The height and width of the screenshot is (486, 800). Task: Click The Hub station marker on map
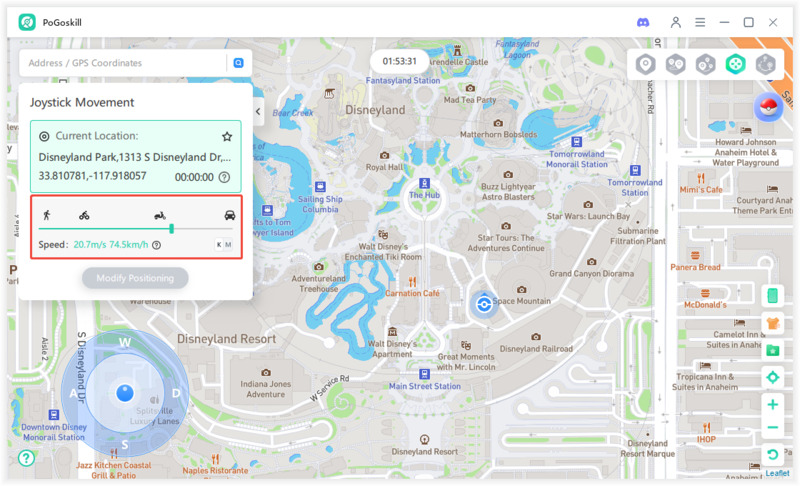point(424,184)
